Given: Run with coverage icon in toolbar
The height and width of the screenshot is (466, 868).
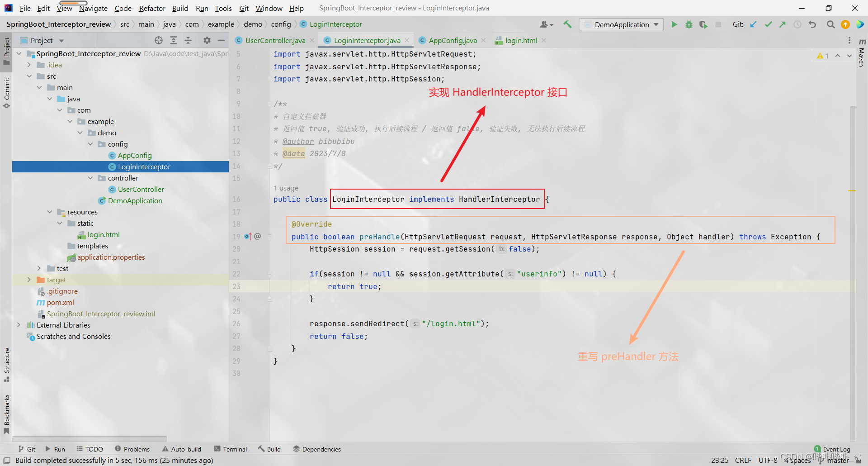Looking at the screenshot, I should [x=703, y=24].
